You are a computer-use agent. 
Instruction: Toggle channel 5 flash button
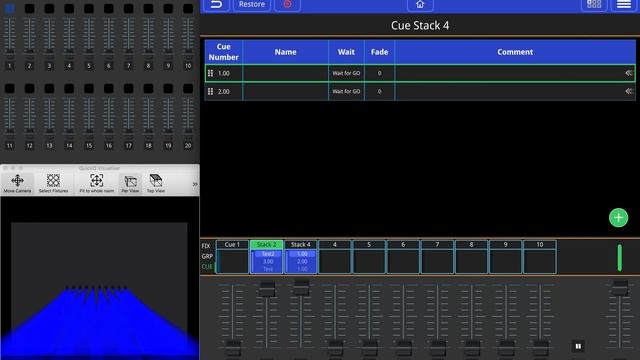[x=89, y=9]
